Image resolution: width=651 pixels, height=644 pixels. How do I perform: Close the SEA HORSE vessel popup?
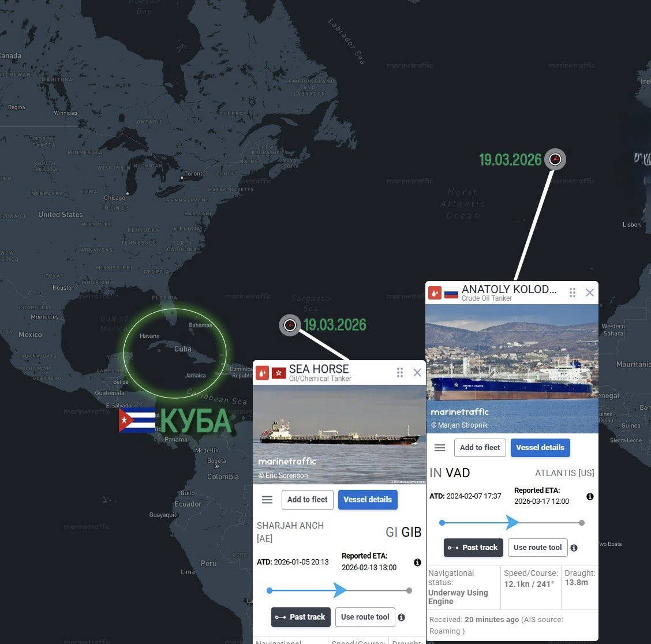pos(417,372)
